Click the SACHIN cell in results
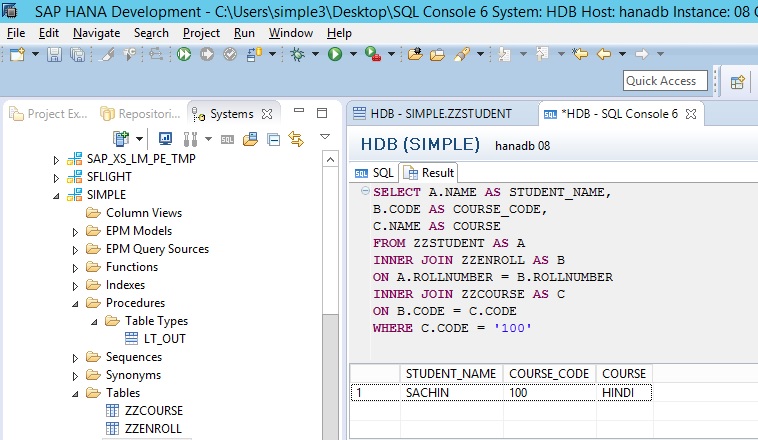This screenshot has height=440, width=758. (x=452, y=393)
